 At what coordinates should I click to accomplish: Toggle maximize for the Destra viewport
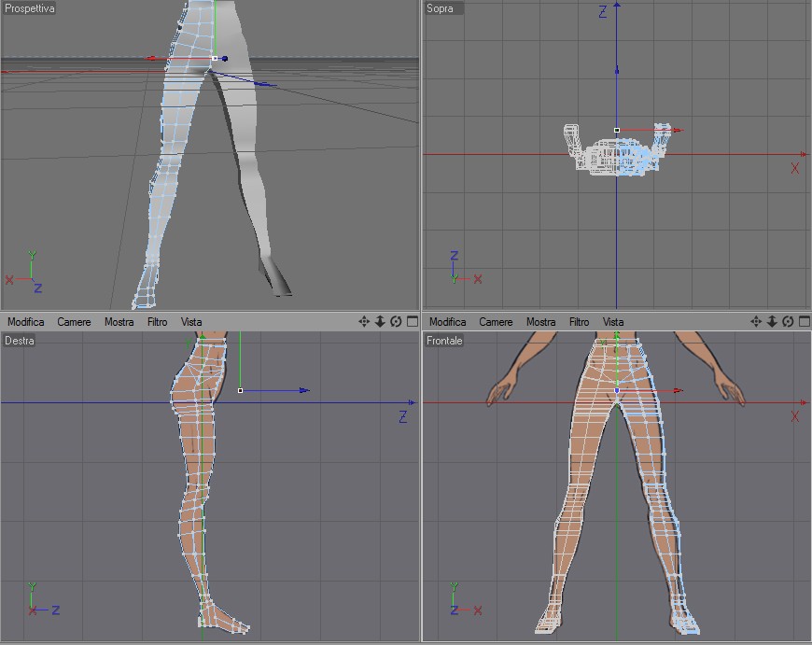pyautogui.click(x=412, y=321)
